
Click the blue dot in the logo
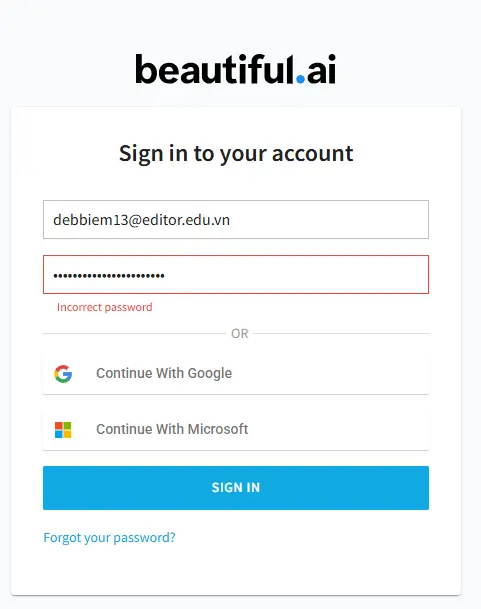point(300,78)
